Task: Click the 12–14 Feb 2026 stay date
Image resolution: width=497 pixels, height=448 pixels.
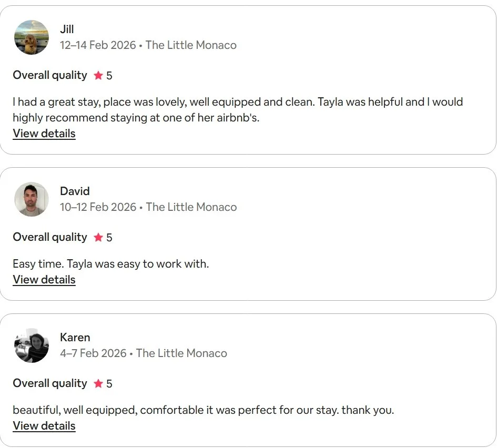Action: pos(98,45)
